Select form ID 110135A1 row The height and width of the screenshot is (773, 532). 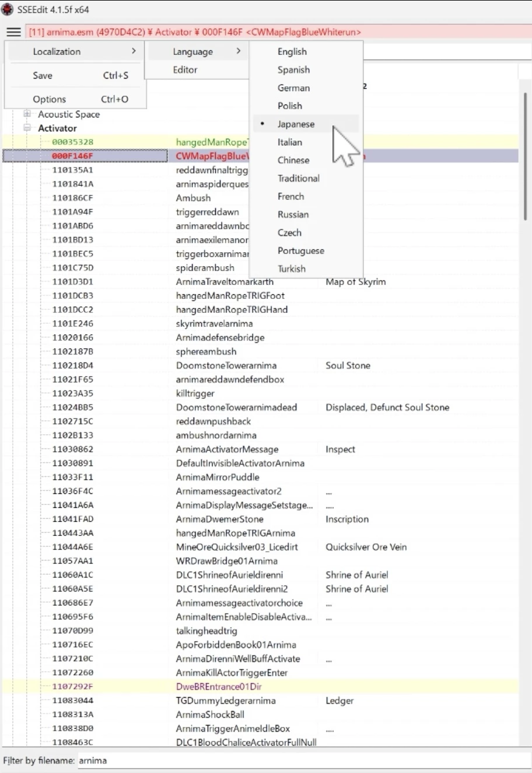click(260, 170)
